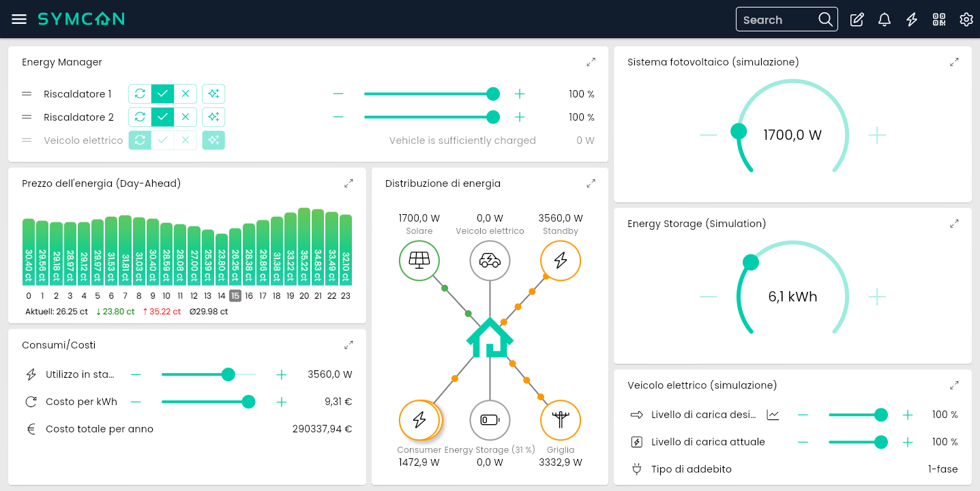
Task: Open the QR code scanner icon
Action: pyautogui.click(x=939, y=20)
